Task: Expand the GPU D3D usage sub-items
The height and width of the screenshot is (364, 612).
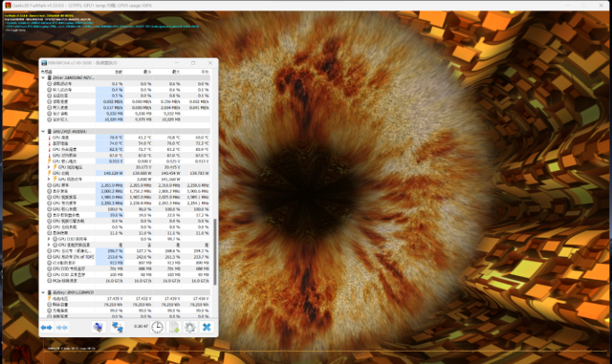Action: pos(49,239)
